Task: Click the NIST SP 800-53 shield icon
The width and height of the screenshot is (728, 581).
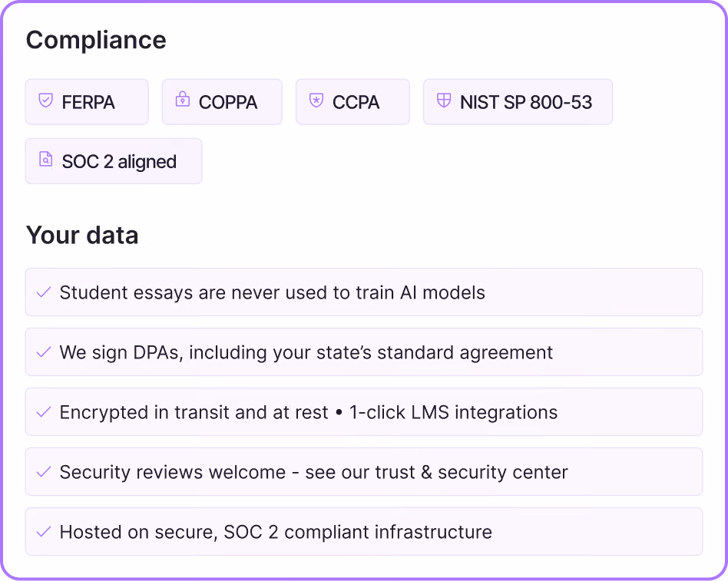Action: pos(444,100)
